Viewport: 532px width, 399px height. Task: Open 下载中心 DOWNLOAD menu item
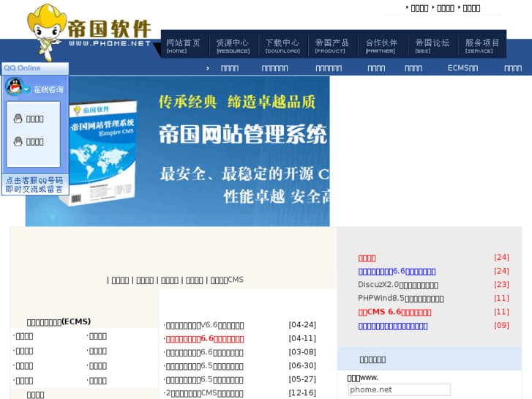pyautogui.click(x=282, y=45)
